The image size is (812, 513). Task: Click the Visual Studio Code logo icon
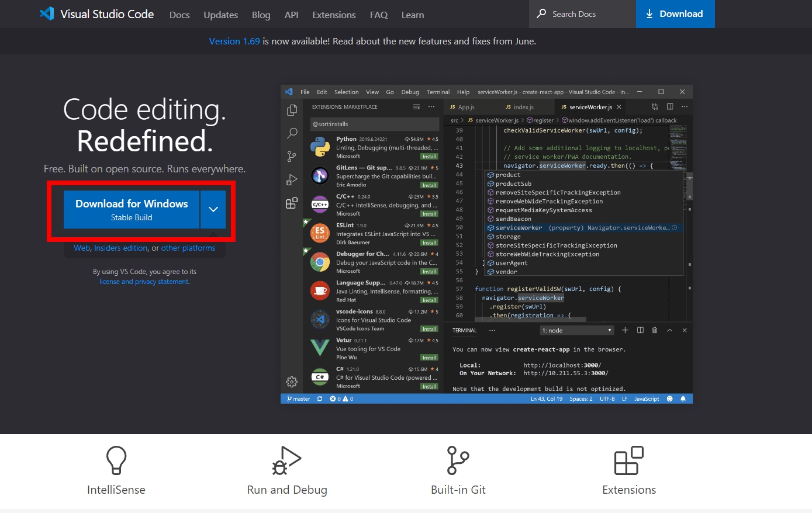pyautogui.click(x=47, y=13)
